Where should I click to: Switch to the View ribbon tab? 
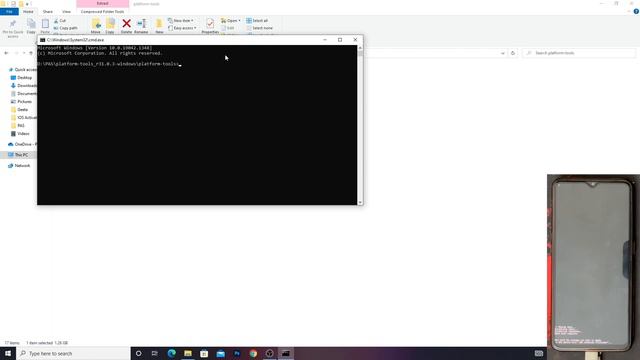(x=66, y=11)
